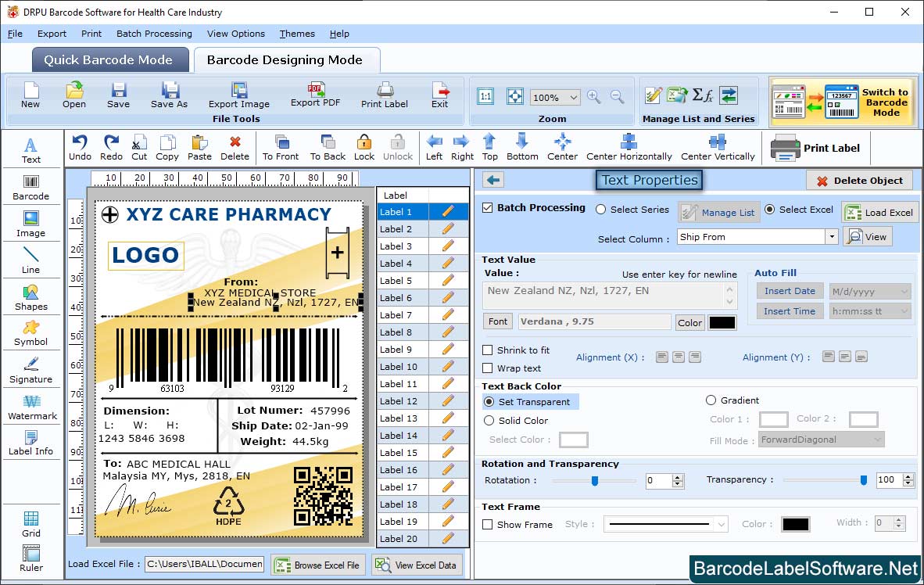The height and width of the screenshot is (585, 924).
Task: Click Undo in edit toolbar
Action: coord(80,148)
